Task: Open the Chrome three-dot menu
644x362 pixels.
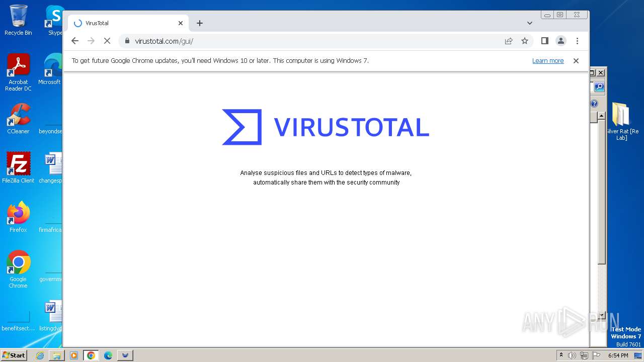Action: click(x=577, y=41)
